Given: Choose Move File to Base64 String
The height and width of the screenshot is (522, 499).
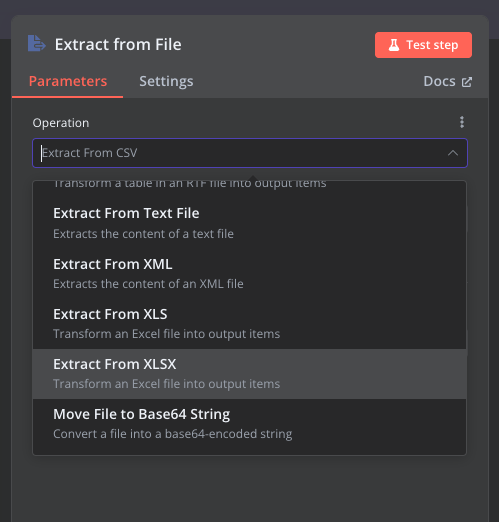Looking at the screenshot, I should click(x=249, y=424).
